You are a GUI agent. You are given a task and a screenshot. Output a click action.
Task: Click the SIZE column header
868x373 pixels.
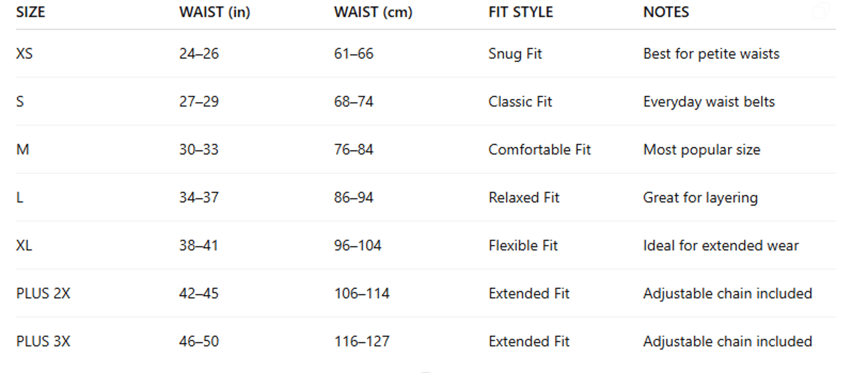click(31, 12)
